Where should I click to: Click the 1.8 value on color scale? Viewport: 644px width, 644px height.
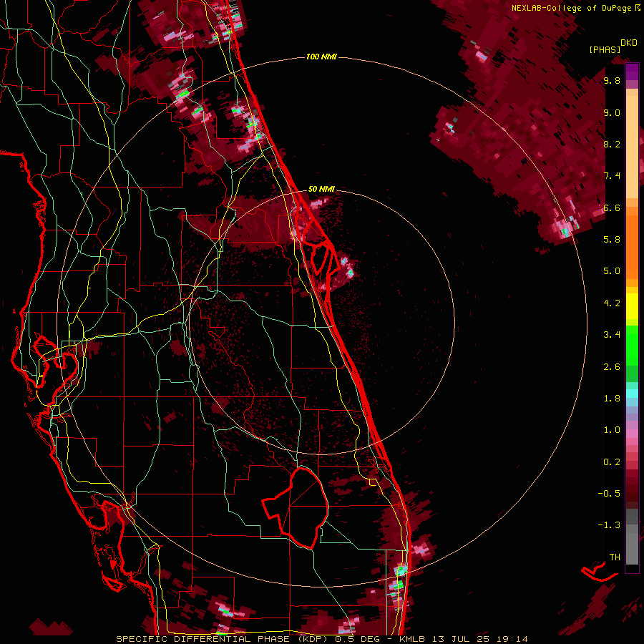tap(612, 399)
